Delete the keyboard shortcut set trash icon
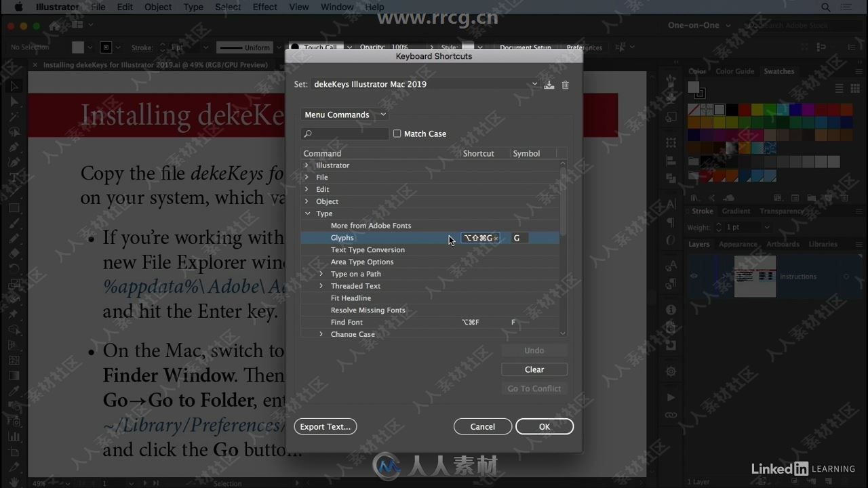868x488 pixels. [566, 85]
